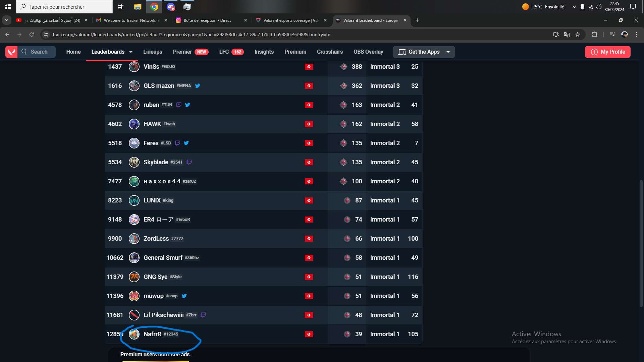Show hidden system tray icons

click(x=574, y=7)
